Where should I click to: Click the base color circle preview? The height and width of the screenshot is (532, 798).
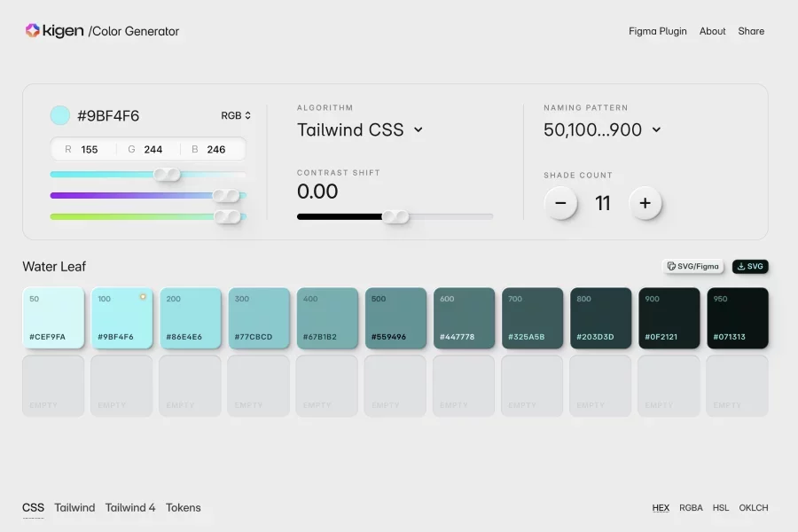[60, 115]
